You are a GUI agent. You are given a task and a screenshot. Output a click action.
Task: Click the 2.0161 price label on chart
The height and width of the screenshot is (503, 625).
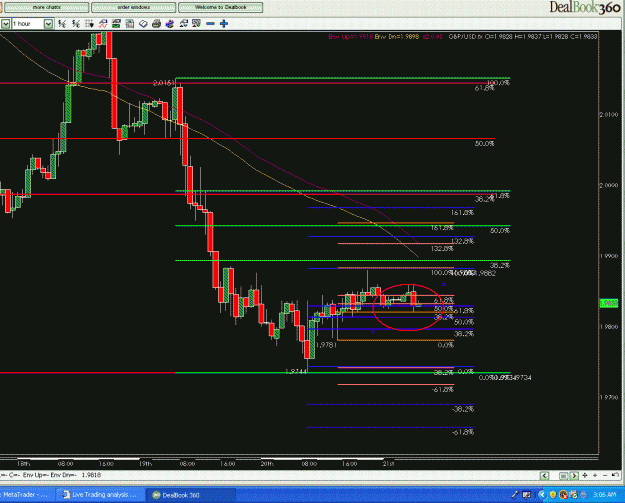point(163,83)
